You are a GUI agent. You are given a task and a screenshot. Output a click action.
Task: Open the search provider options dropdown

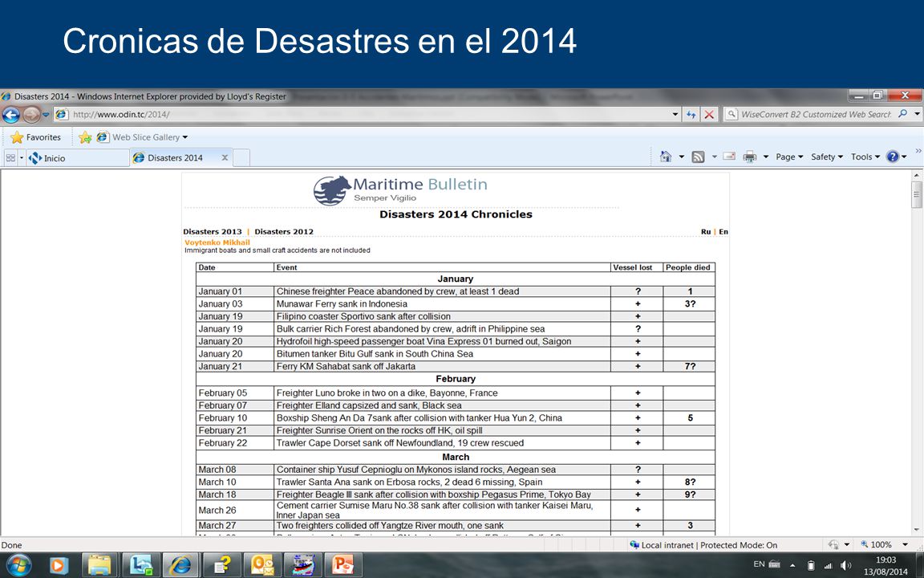click(x=918, y=114)
